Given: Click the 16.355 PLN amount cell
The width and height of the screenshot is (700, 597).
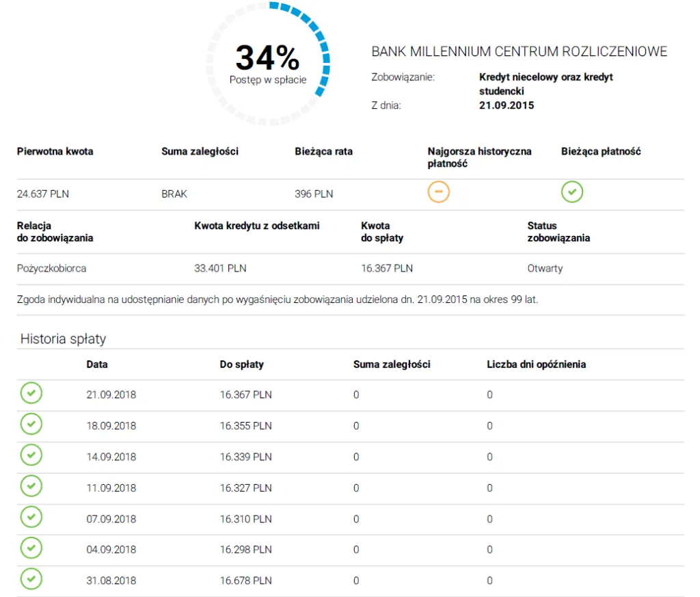Looking at the screenshot, I should click(245, 426).
